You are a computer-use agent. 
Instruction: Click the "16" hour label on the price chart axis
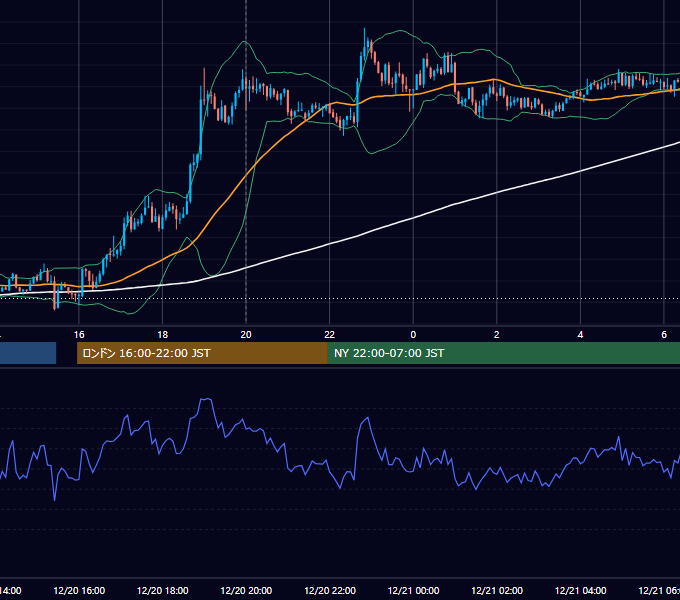coord(79,335)
